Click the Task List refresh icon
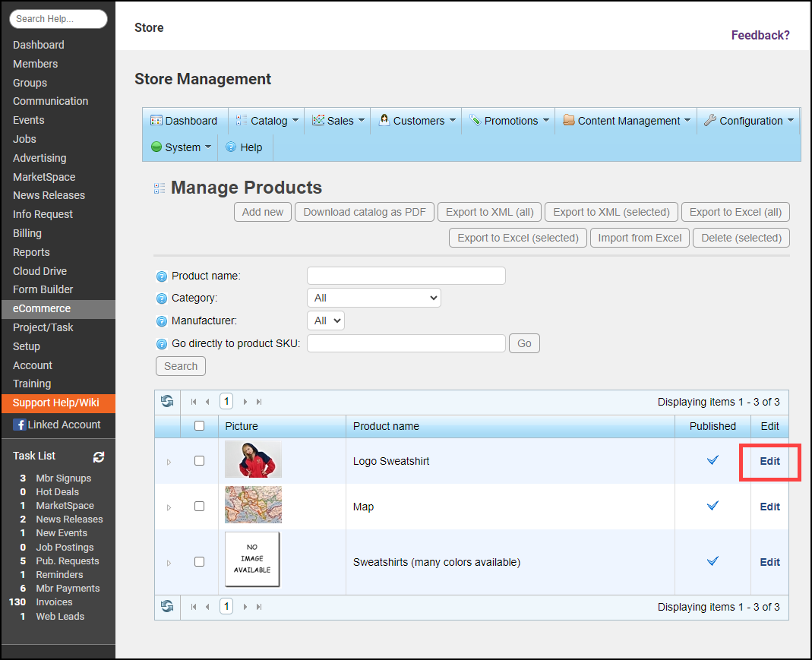812x660 pixels. tap(99, 456)
